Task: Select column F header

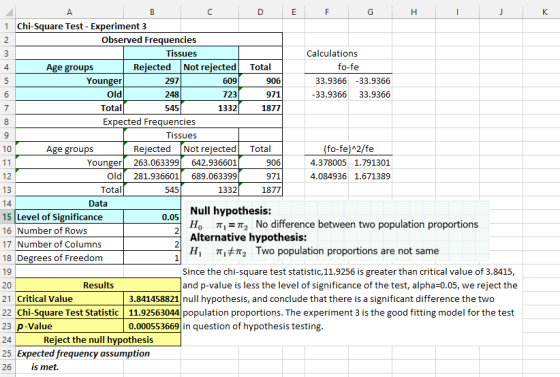Action: (x=326, y=12)
